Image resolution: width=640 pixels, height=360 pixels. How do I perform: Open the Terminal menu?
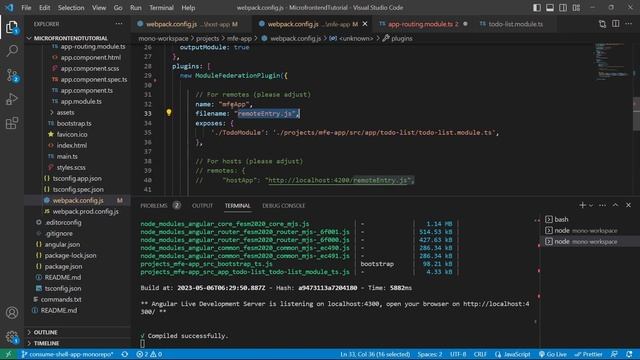[x=161, y=8]
